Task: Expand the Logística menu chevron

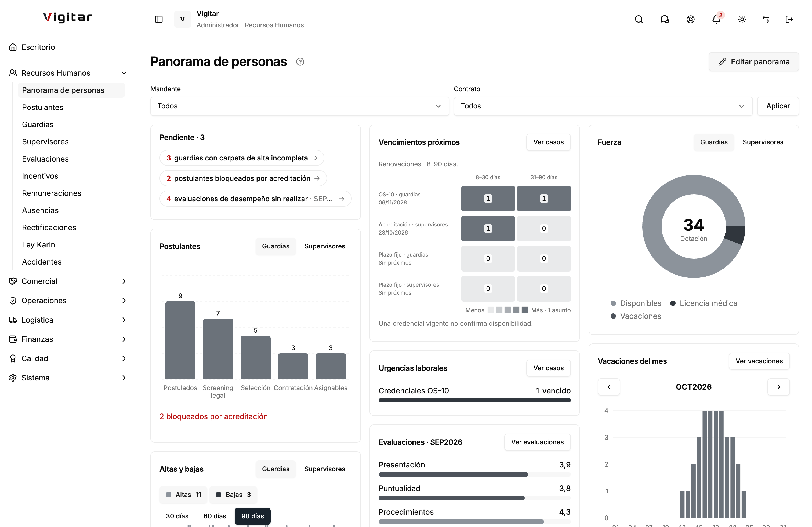Action: coord(124,320)
